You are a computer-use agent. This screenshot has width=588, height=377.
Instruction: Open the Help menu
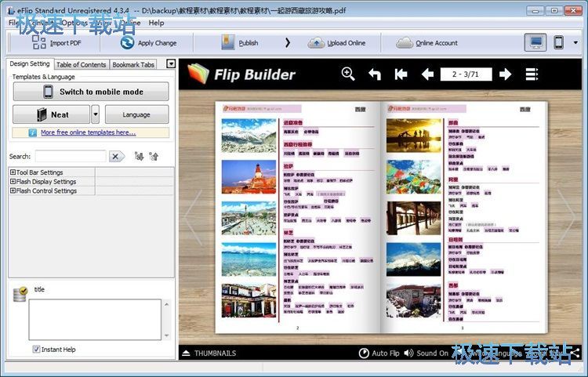click(156, 23)
